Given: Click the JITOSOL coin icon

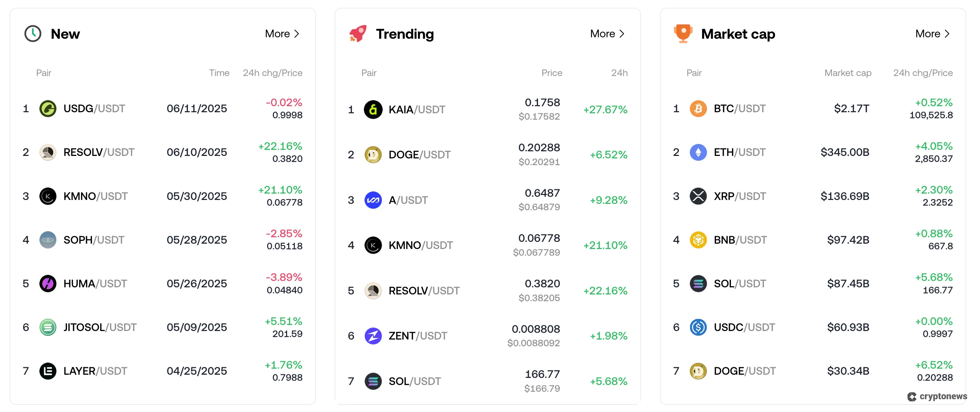Looking at the screenshot, I should (x=48, y=327).
